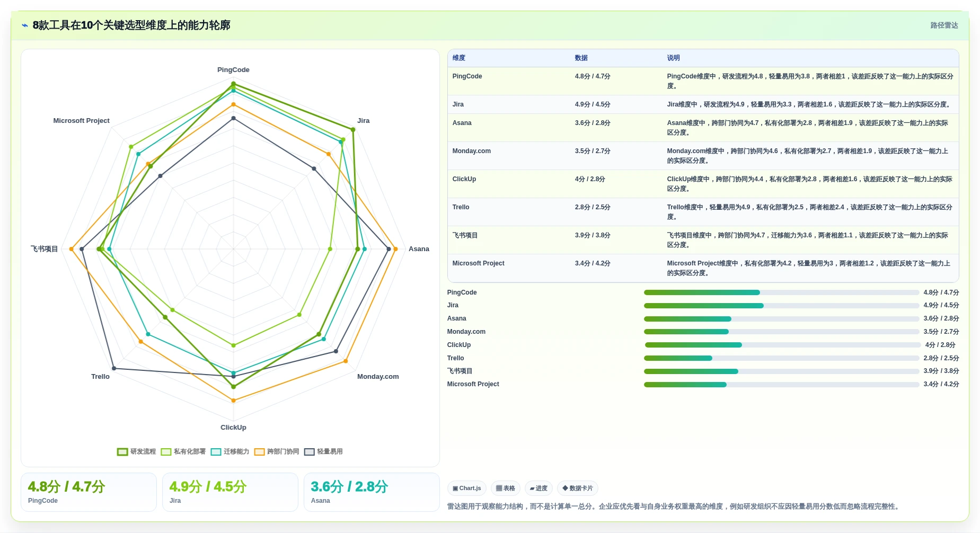Click the PingCode label in the progress list

pyautogui.click(x=462, y=292)
